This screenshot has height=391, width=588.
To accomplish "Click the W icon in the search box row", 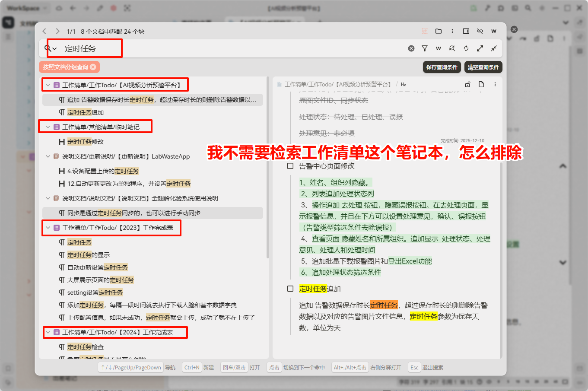I will (x=439, y=48).
